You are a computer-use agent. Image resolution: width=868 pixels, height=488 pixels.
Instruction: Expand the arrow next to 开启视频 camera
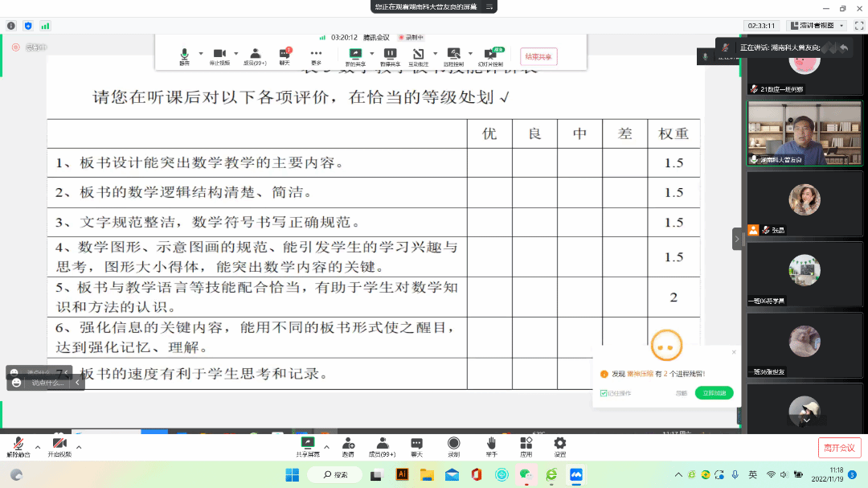(79, 446)
